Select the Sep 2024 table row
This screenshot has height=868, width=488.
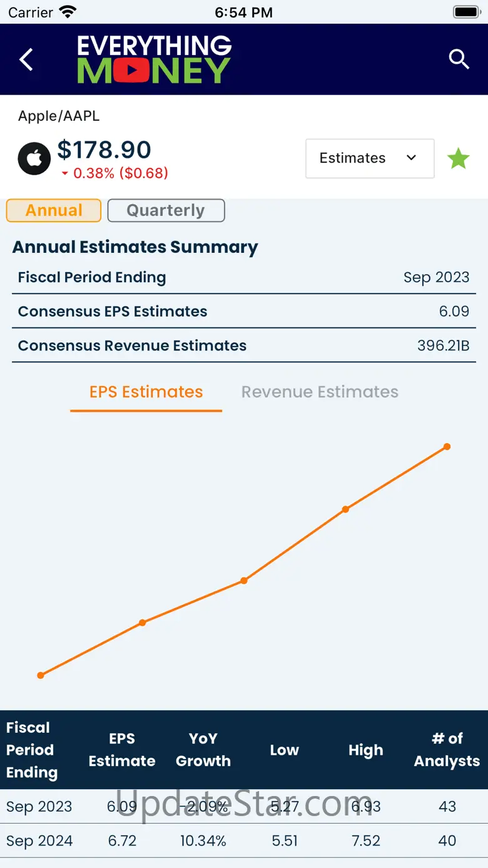coord(244,840)
